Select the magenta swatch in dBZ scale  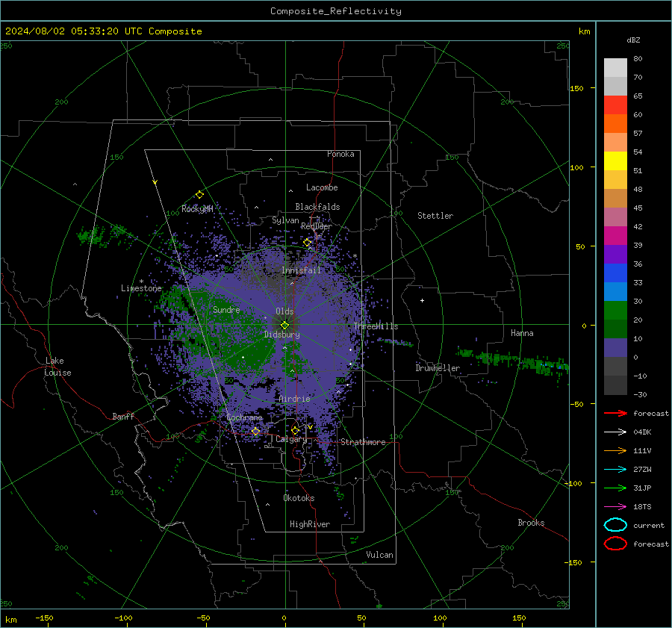click(x=615, y=236)
